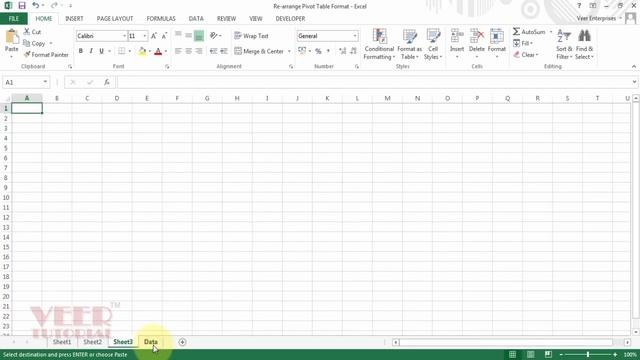Save the workbook from quick access toolbar

22,6
